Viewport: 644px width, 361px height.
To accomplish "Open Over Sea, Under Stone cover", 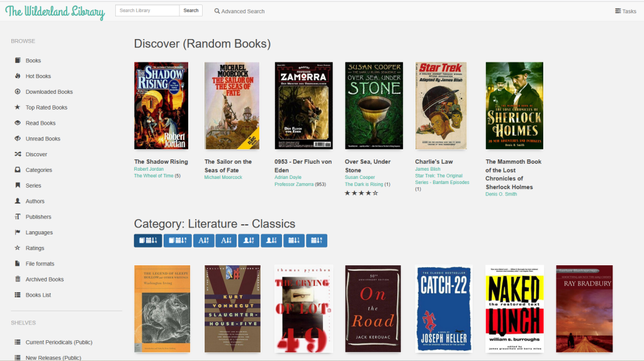I will coord(374,106).
